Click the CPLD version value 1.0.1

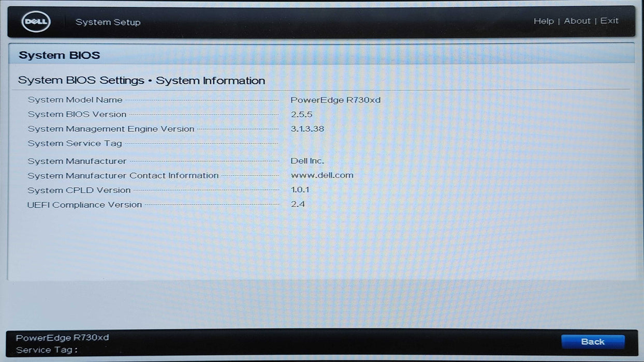pyautogui.click(x=300, y=190)
